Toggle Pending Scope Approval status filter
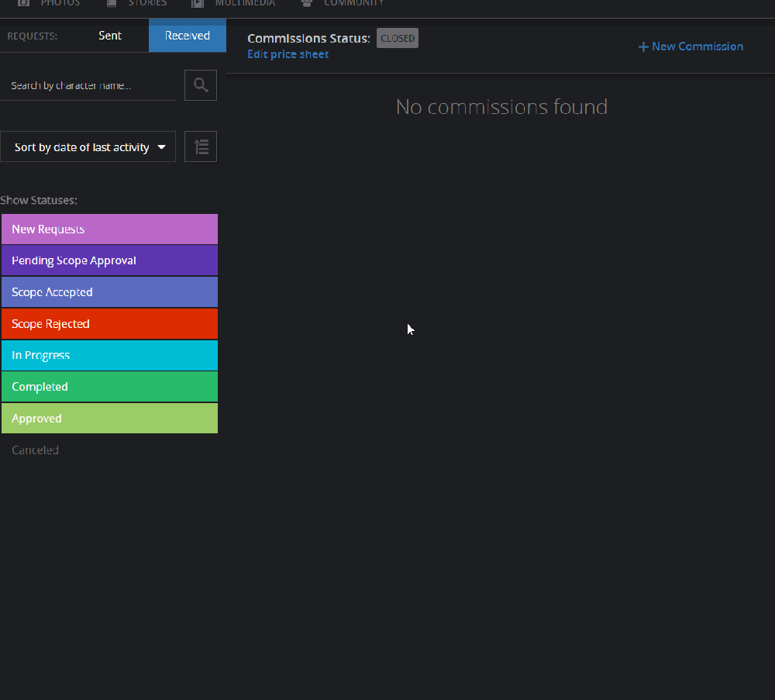The image size is (775, 700). (x=109, y=260)
